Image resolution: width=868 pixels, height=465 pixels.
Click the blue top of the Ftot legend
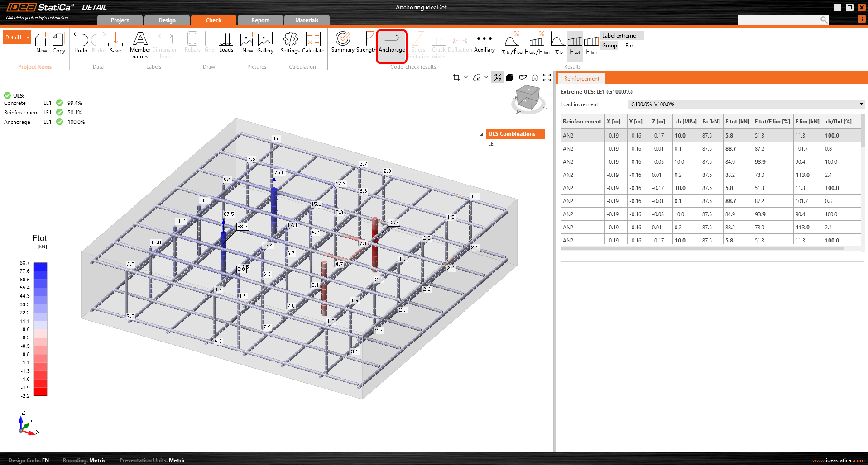click(40, 266)
